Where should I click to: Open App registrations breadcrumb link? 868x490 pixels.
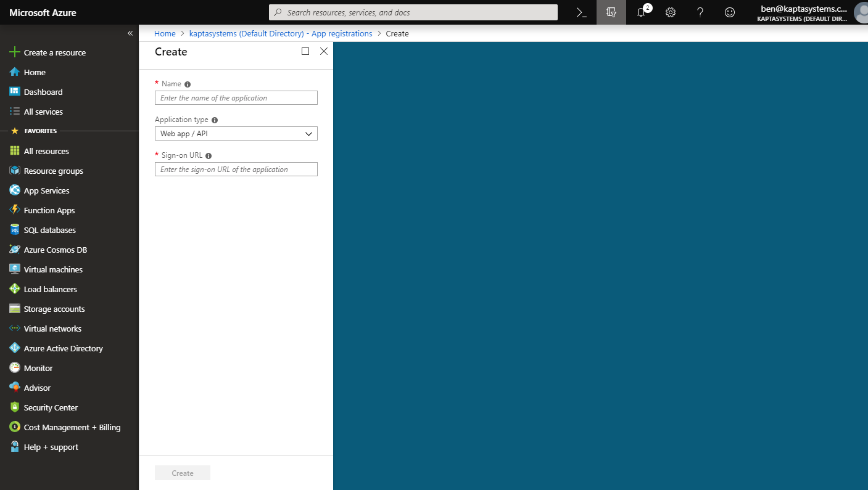point(281,33)
